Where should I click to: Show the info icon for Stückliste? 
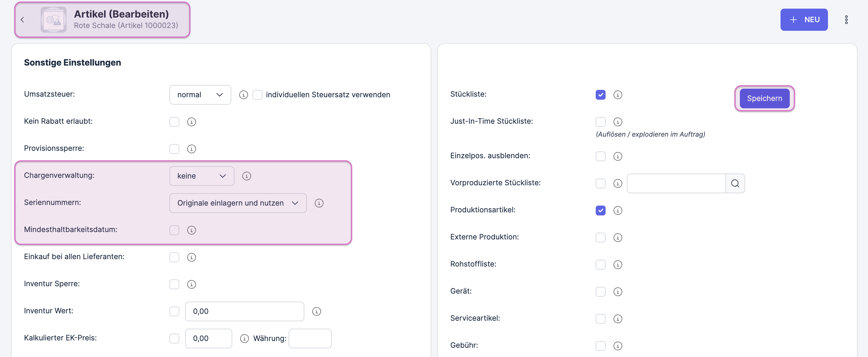pos(617,95)
